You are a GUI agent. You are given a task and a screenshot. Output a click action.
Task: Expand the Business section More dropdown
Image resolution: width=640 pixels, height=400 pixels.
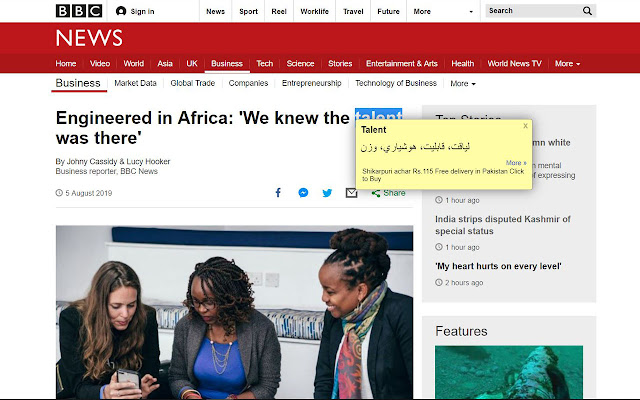tap(463, 84)
